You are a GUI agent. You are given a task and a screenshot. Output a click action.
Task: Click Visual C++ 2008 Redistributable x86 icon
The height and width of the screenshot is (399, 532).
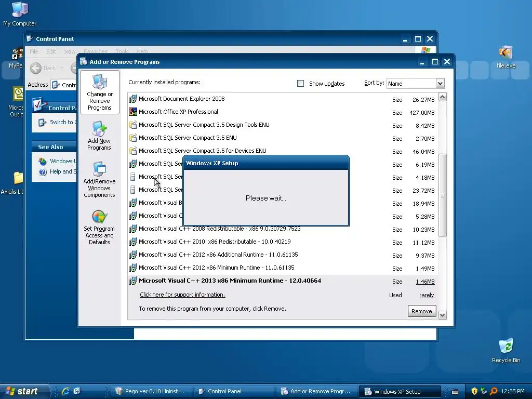[133, 229]
